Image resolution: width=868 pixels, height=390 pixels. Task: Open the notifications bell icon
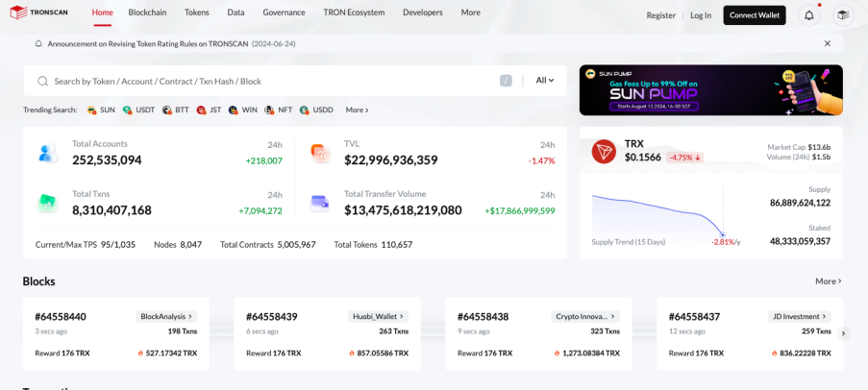coord(809,15)
